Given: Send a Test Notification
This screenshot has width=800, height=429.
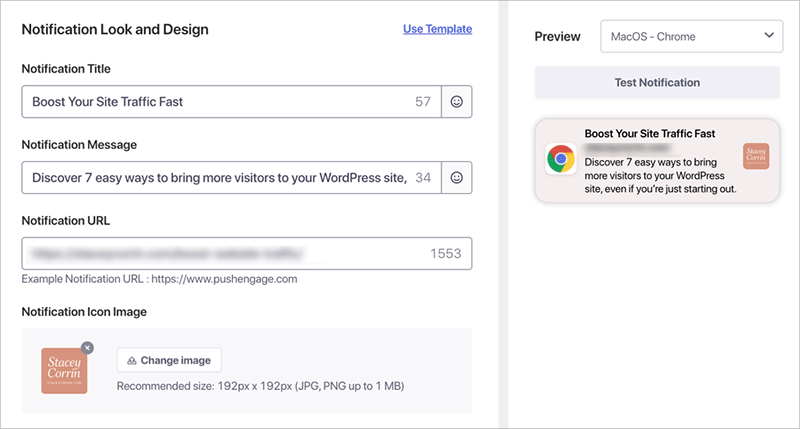Looking at the screenshot, I should click(656, 82).
